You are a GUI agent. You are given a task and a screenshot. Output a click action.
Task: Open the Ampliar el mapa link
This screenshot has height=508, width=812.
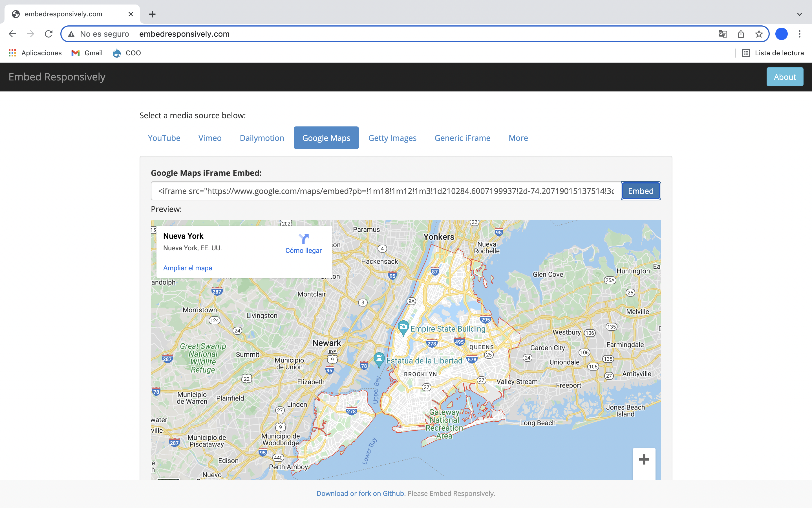pyautogui.click(x=187, y=268)
